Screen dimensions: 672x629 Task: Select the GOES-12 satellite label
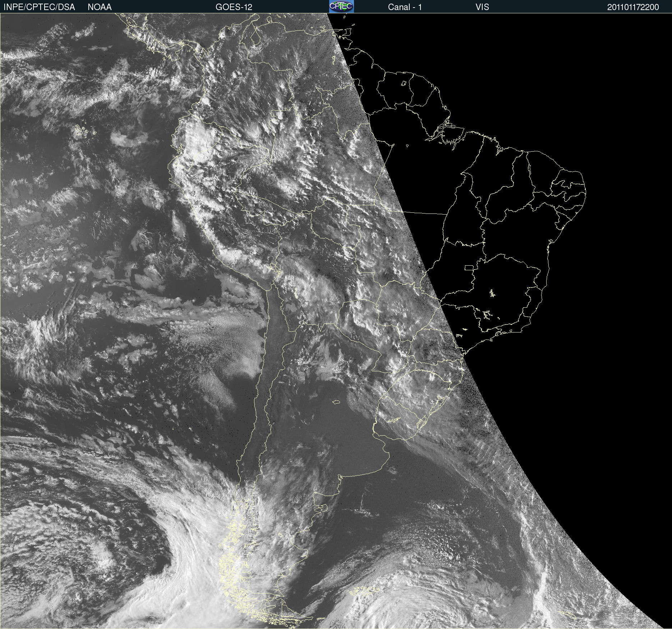(x=234, y=7)
